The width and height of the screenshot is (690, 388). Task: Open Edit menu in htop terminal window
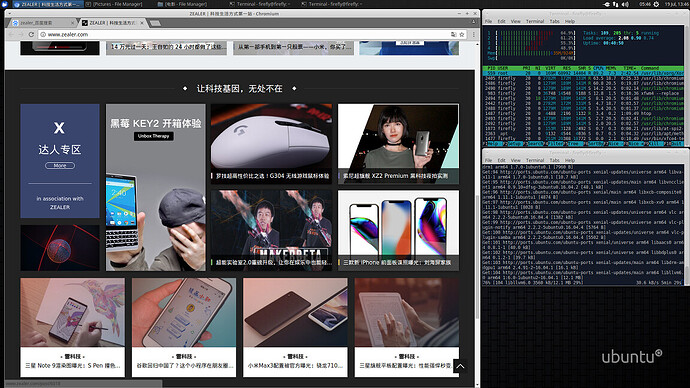pyautogui.click(x=502, y=21)
